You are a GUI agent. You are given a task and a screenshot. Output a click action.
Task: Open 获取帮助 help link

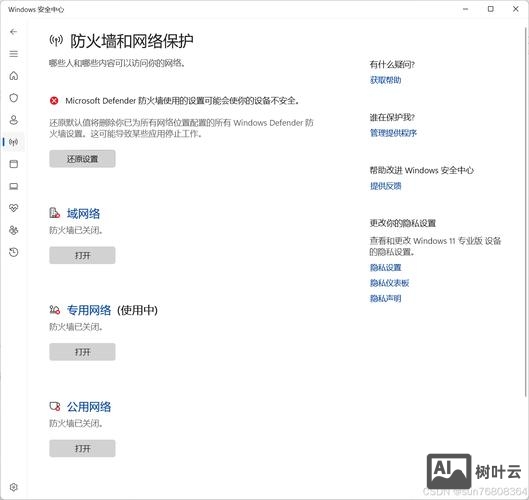[x=386, y=80]
